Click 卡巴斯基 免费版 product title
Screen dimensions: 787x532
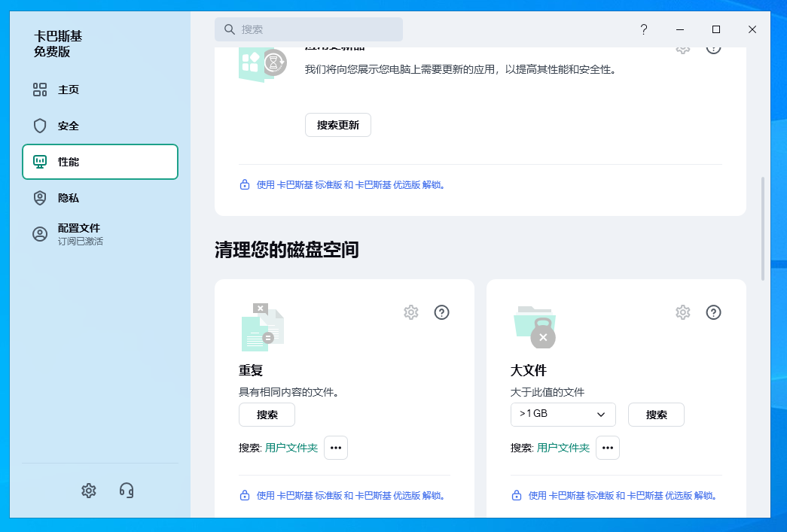[58, 44]
